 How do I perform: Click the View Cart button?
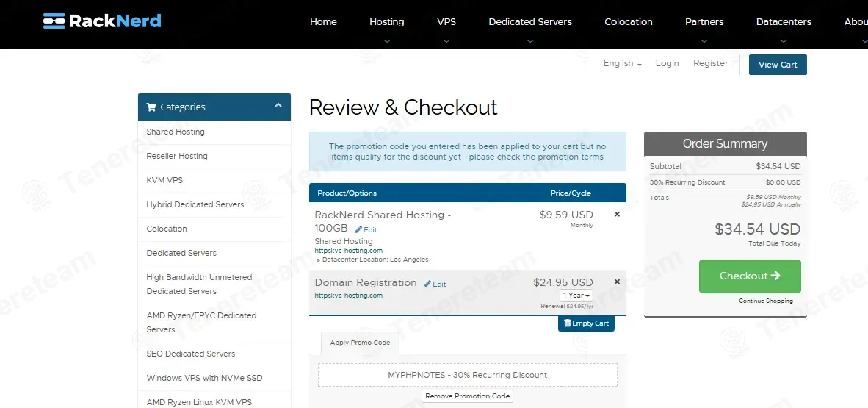click(x=778, y=64)
